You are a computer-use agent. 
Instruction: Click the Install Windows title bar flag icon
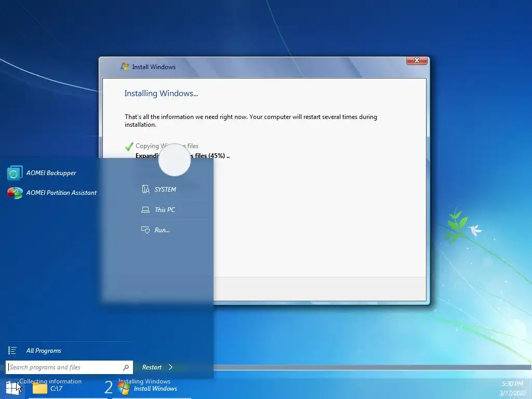pos(125,66)
